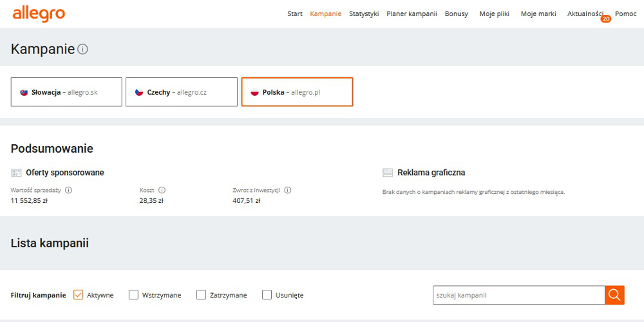Focus the szukaj kampanii search field
This screenshot has height=322, width=644.
518,295
